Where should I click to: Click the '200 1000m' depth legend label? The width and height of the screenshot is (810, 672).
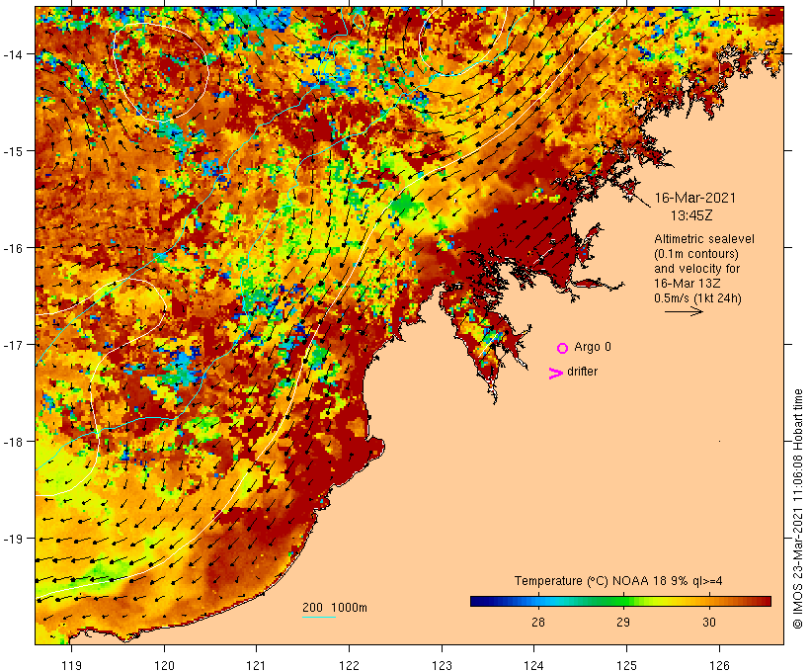335,608
